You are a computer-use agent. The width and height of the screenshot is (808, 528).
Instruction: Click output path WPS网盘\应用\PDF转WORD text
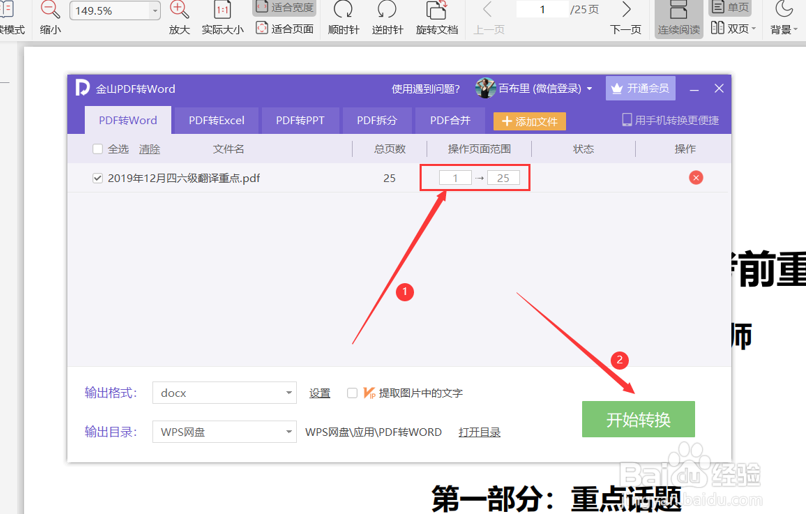pyautogui.click(x=373, y=432)
